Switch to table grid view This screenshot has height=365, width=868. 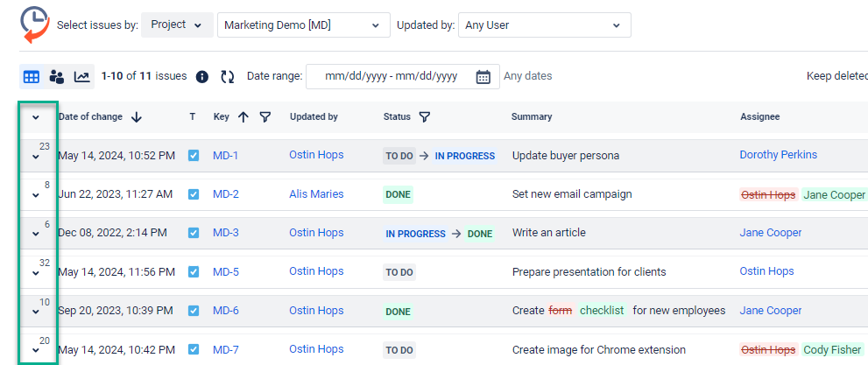pos(32,77)
